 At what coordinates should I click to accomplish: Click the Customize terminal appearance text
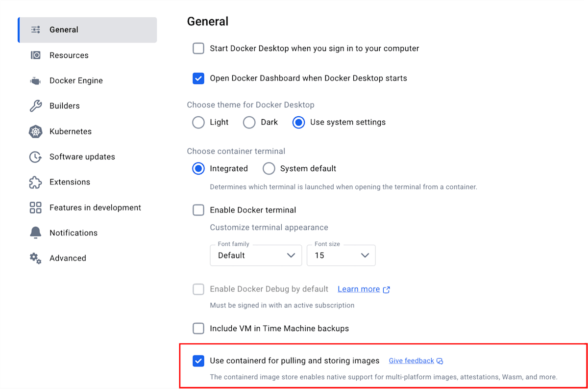point(269,228)
